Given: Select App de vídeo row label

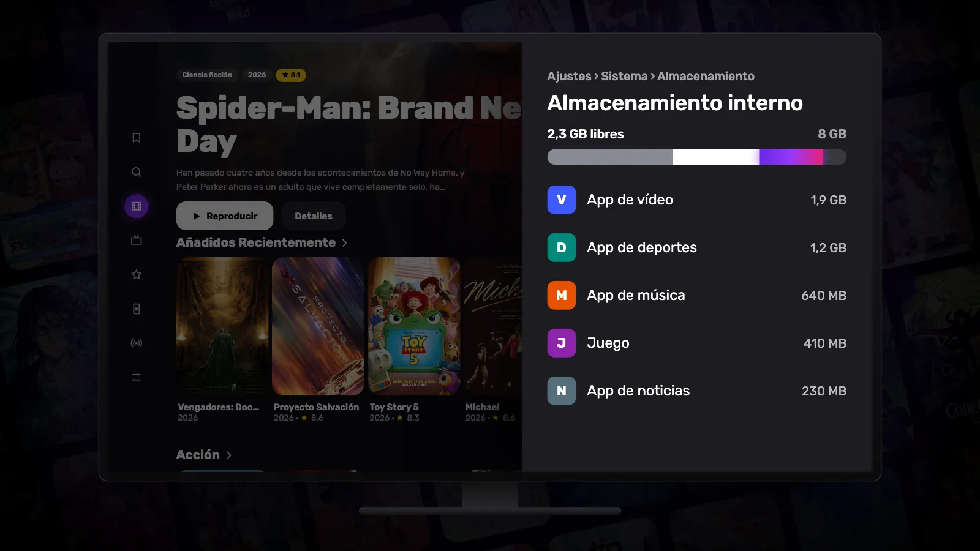Looking at the screenshot, I should click(x=630, y=200).
